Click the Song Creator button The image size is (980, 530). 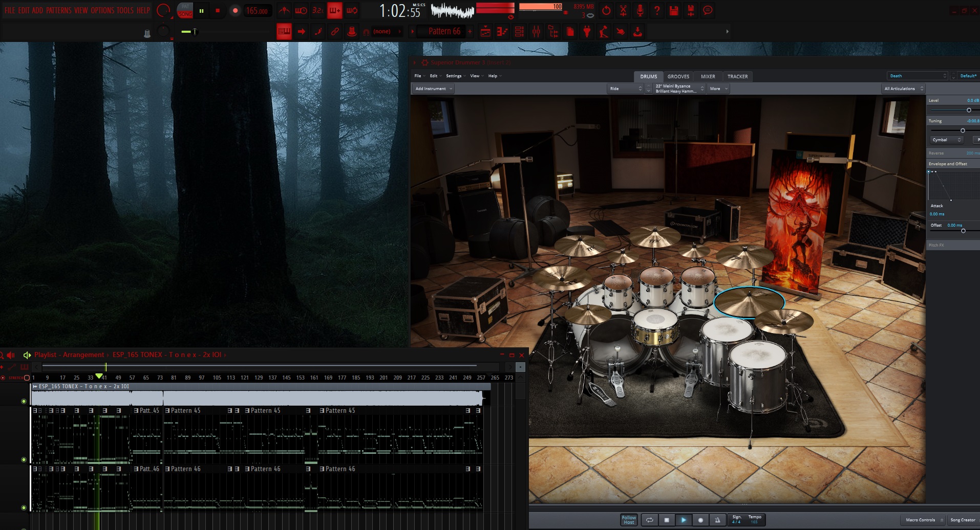tap(963, 520)
